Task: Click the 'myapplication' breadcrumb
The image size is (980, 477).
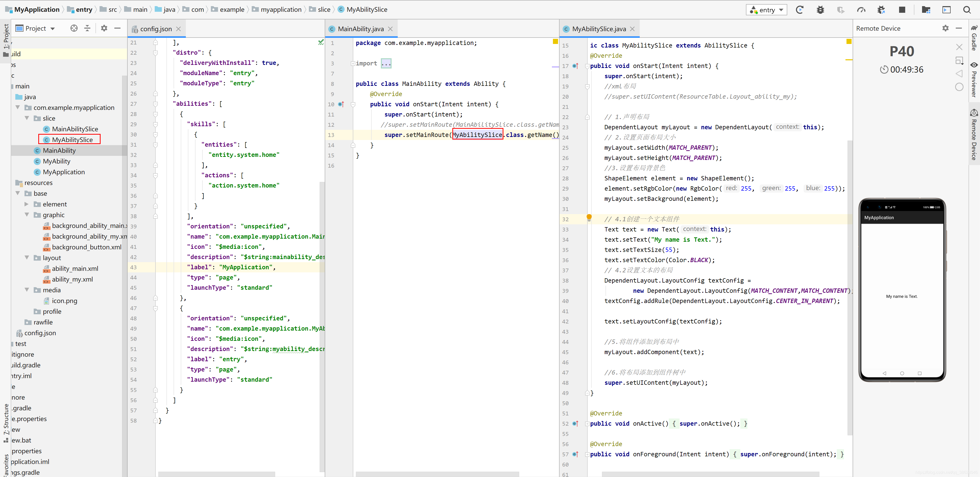Action: coord(281,9)
